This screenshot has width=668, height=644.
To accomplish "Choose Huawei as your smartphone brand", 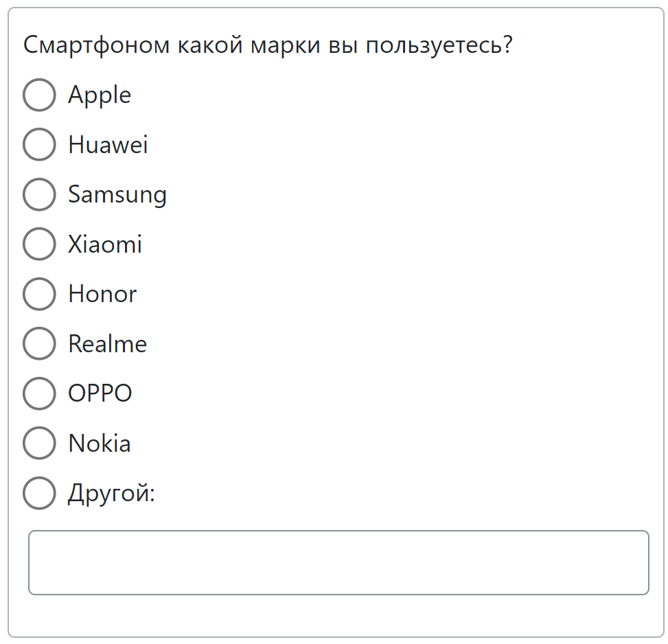I will click(39, 144).
